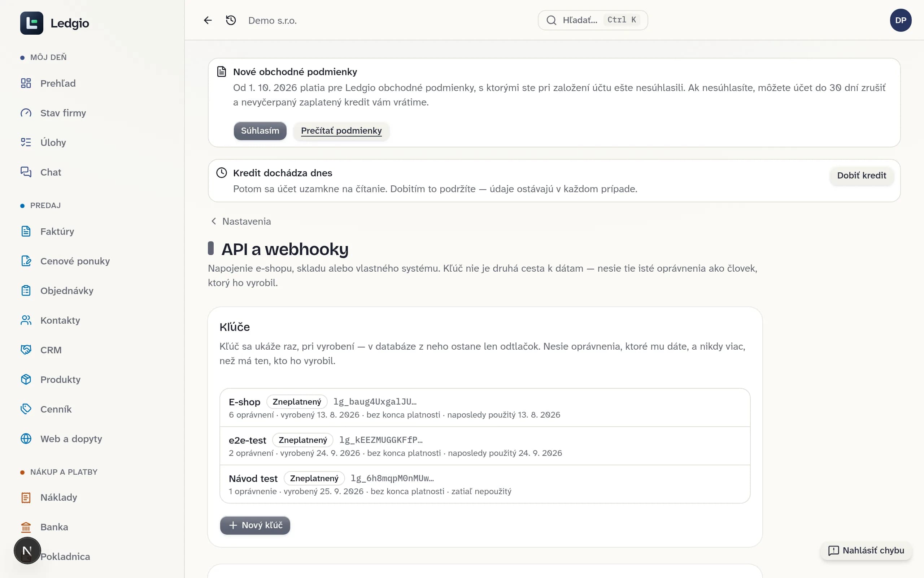Select the Kontakty people icon

pos(26,320)
